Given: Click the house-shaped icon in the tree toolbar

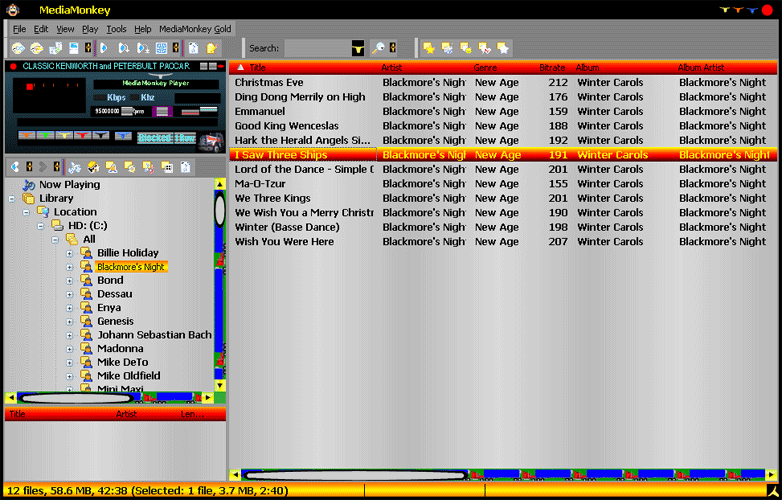Looking at the screenshot, I should tap(93, 167).
